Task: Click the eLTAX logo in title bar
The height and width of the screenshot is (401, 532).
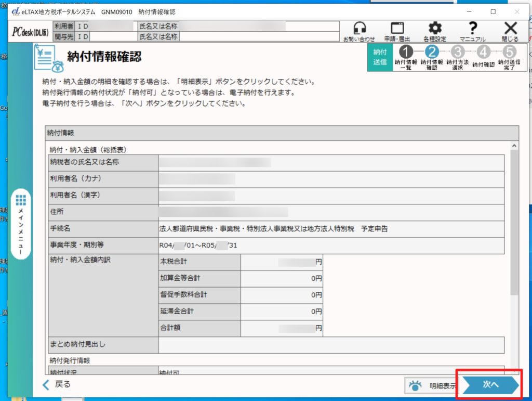Action: pyautogui.click(x=15, y=11)
